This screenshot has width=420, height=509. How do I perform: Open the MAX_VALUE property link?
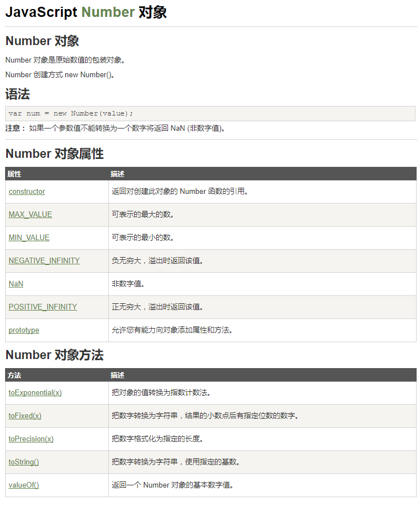click(30, 215)
